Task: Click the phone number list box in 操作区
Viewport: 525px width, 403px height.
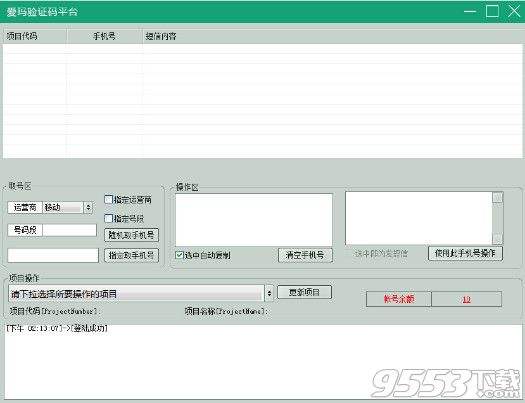Action: (x=254, y=220)
